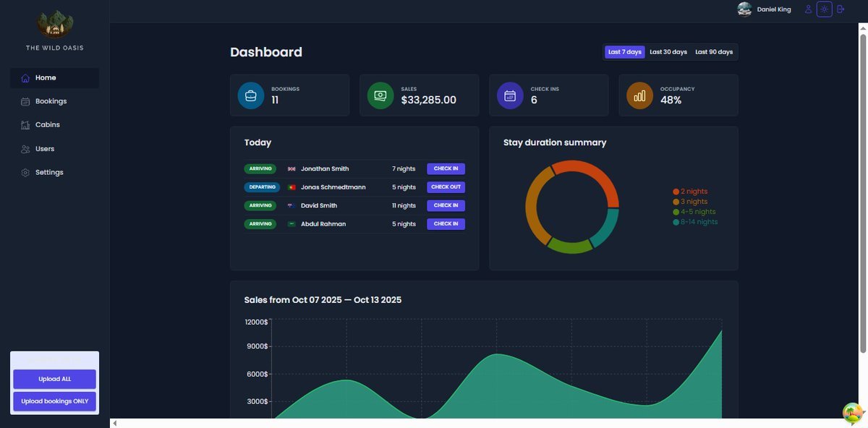868x428 pixels.
Task: Select the Last 7 days filter
Action: [625, 52]
